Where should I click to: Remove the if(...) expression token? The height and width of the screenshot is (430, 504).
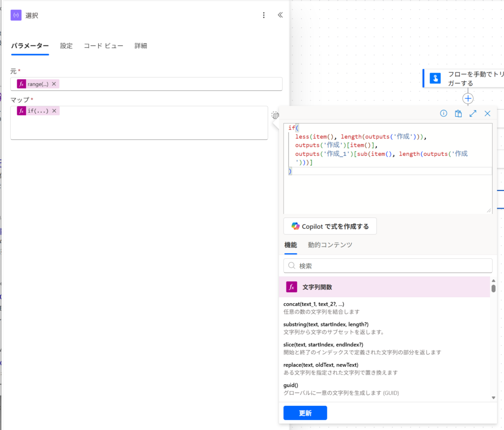click(55, 111)
